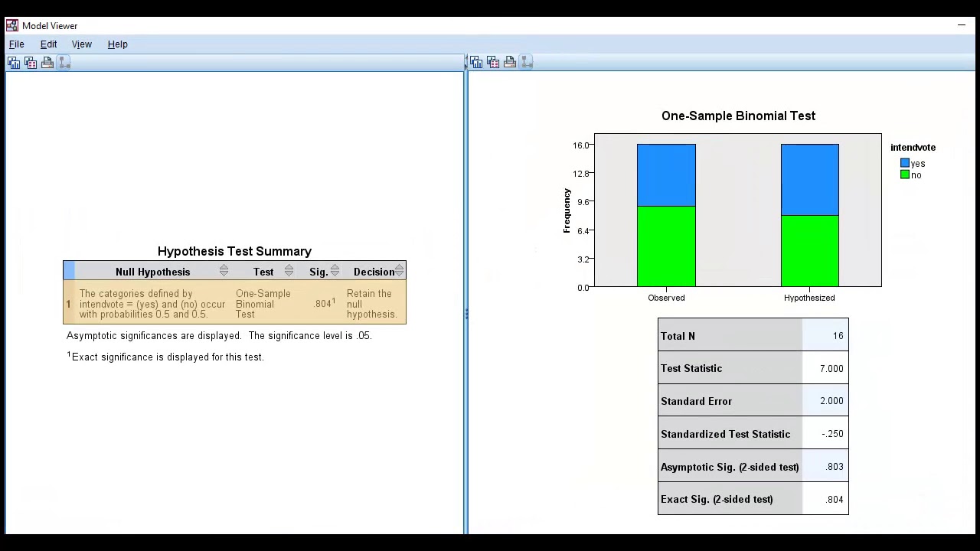Screen dimensions: 980x551
Task: Click the 'Total N' row label
Action: [678, 336]
